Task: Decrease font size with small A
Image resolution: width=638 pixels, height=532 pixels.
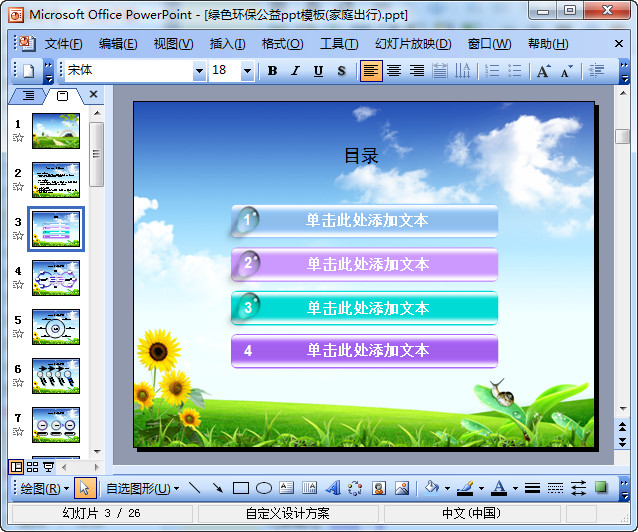Action: 566,71
